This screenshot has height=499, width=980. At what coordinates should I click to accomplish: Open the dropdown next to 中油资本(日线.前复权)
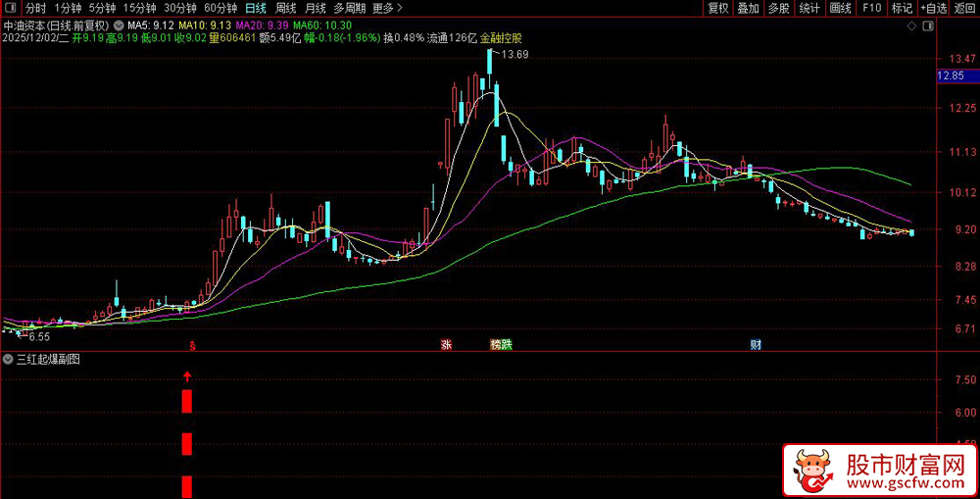[x=120, y=25]
